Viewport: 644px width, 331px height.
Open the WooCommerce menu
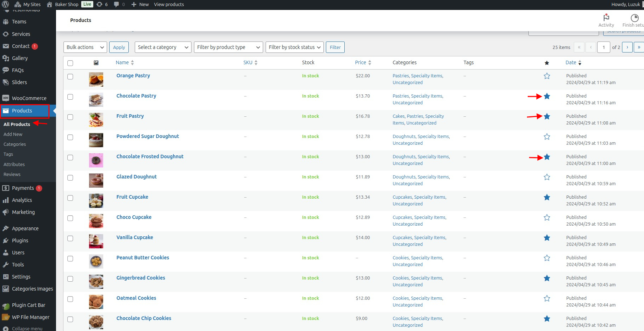point(29,98)
